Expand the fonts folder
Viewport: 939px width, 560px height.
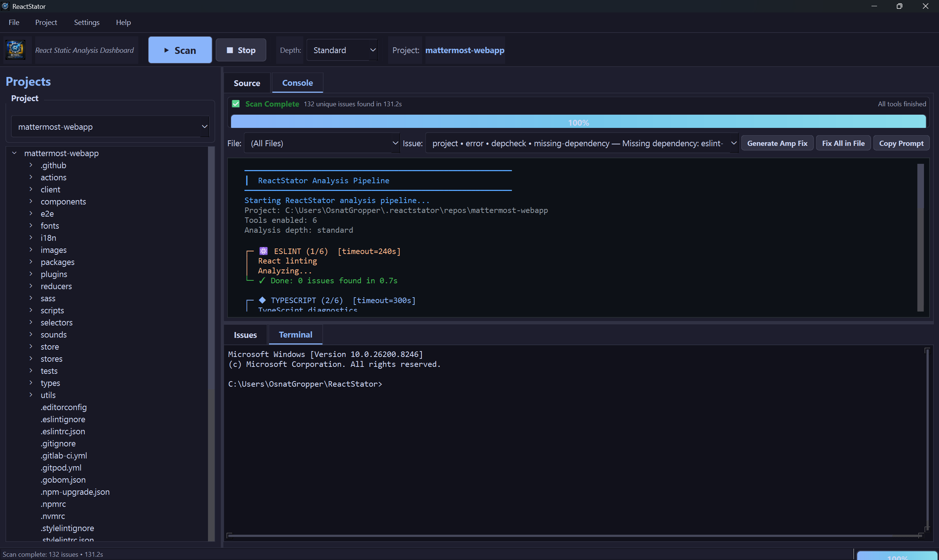(x=31, y=225)
